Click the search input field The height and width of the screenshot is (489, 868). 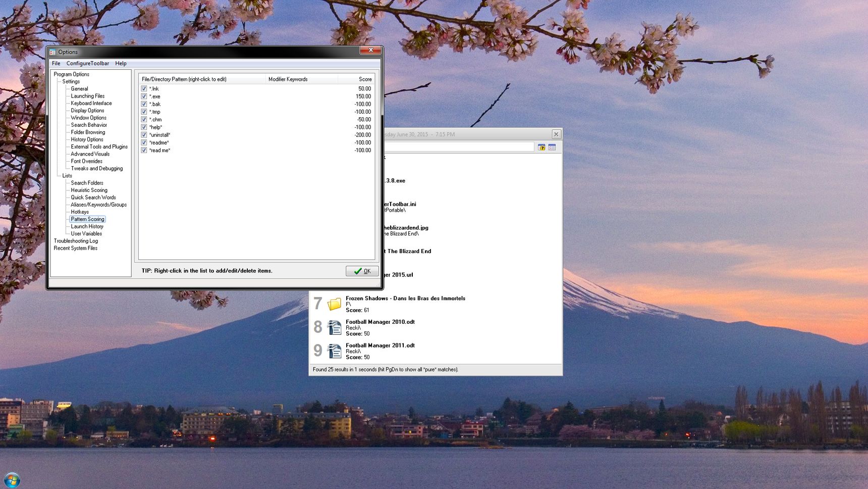pos(459,147)
